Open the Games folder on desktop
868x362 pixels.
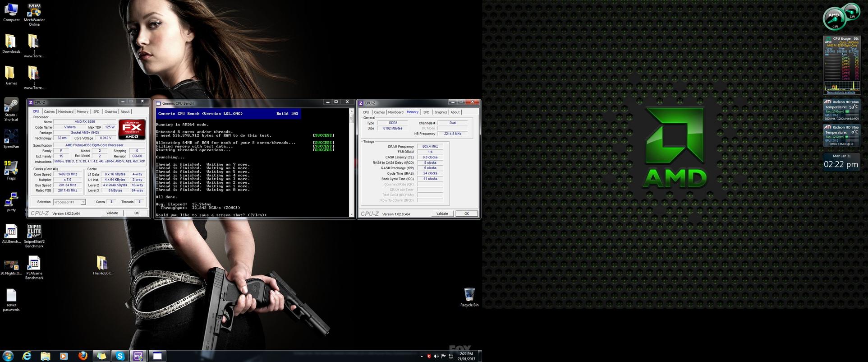11,75
